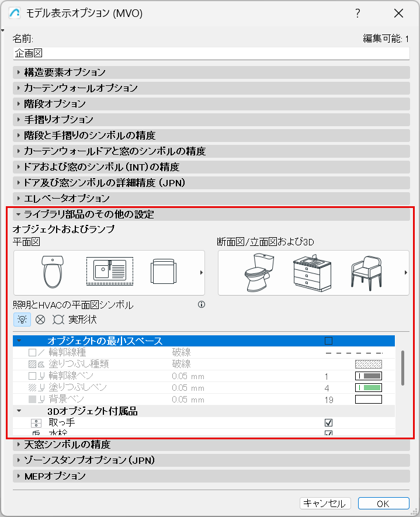The image size is (420, 517).
Task: Choose the 実形状 real shape symbol icon
Action: [x=58, y=320]
